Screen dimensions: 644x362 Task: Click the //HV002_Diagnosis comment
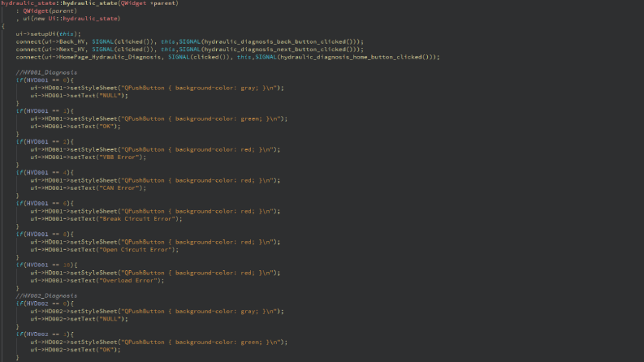coord(46,295)
